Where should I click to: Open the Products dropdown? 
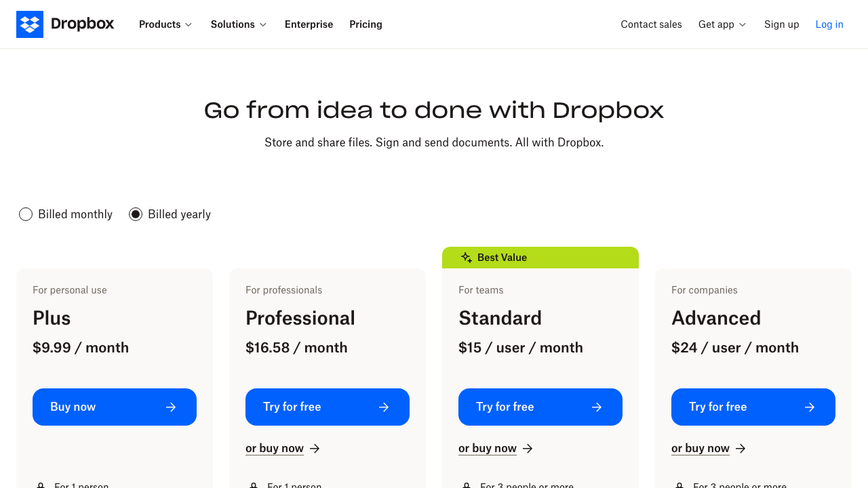165,24
